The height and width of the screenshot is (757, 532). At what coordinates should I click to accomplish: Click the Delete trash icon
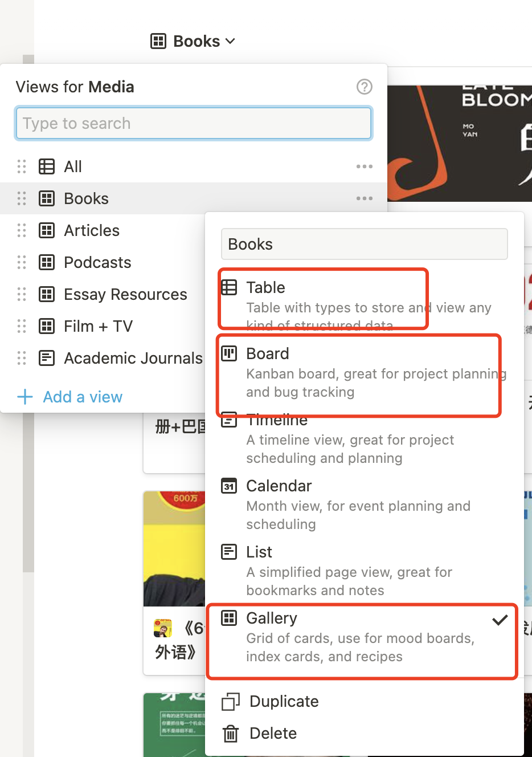pyautogui.click(x=230, y=734)
